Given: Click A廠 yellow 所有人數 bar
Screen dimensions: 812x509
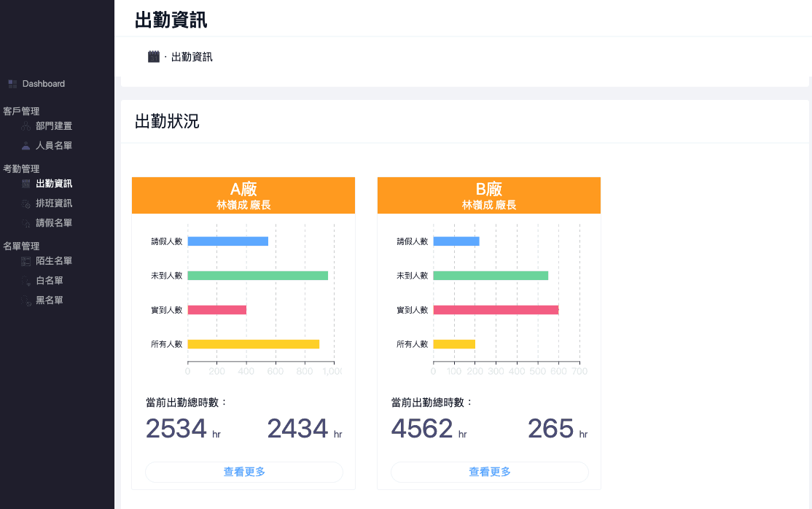Looking at the screenshot, I should (254, 344).
